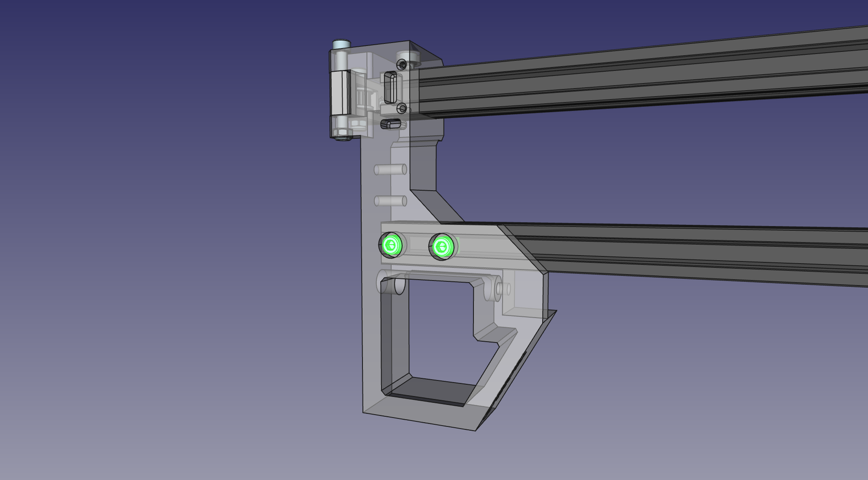
Task: Select the small horizontal rounded slot
Action: tap(391, 124)
